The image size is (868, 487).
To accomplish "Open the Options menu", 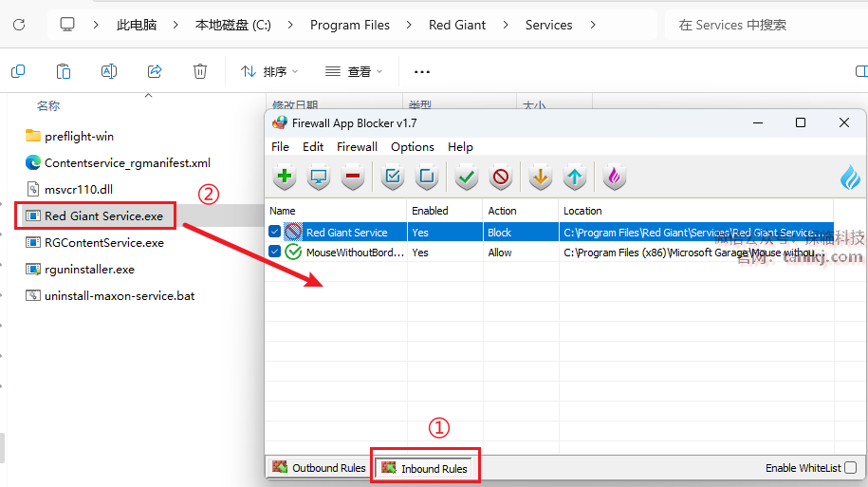I will pos(413,147).
